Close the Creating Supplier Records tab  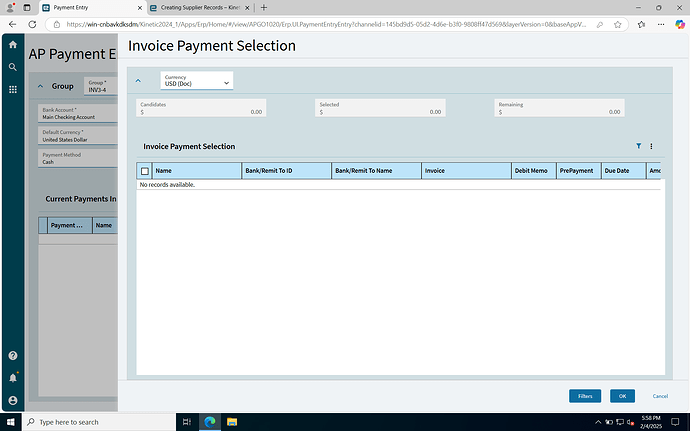tap(247, 8)
